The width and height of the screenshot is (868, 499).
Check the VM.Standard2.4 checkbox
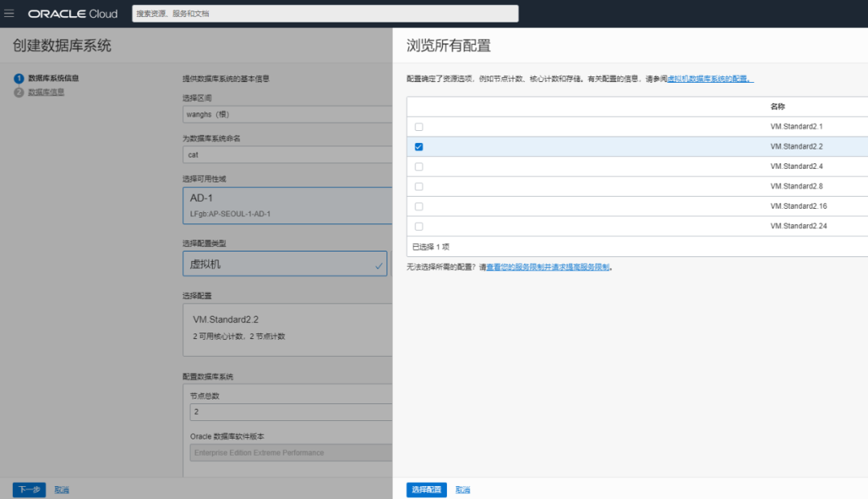coord(419,166)
